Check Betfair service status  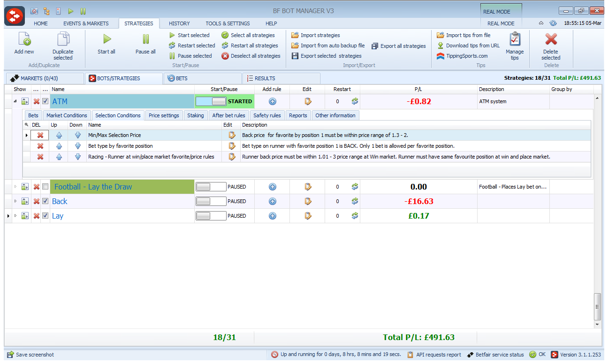tap(495, 355)
